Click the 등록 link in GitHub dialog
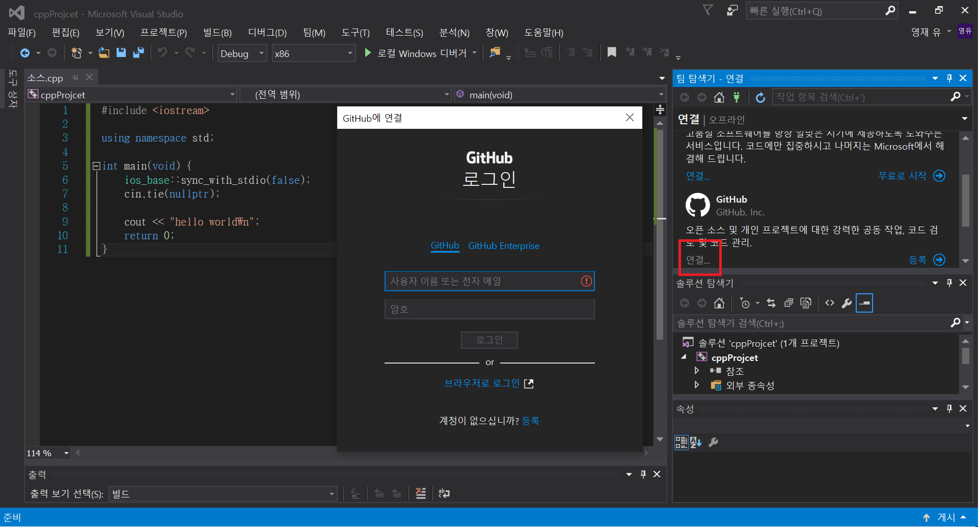This screenshot has height=527, width=980. pyautogui.click(x=531, y=421)
